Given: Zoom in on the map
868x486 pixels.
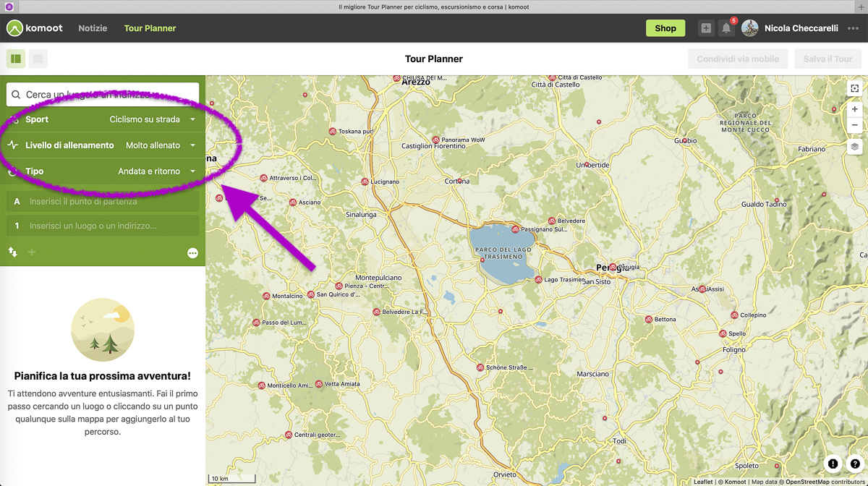Looking at the screenshot, I should pos(854,109).
